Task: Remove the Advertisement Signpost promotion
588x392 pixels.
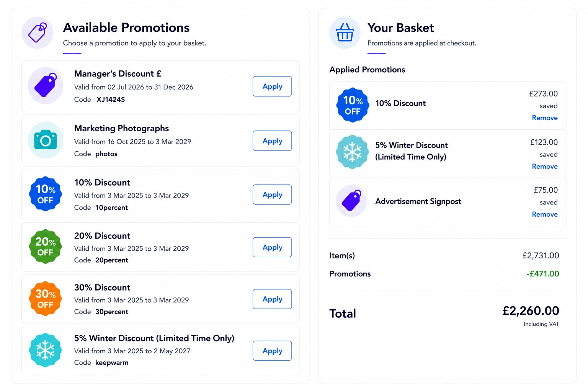Action: pos(544,214)
